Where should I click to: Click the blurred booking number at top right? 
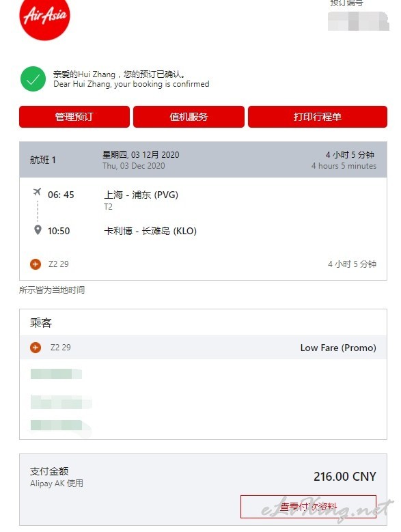(x=359, y=21)
